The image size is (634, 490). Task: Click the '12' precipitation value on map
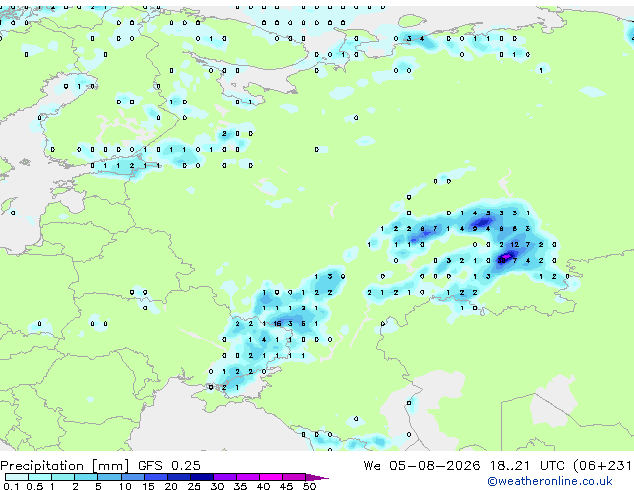point(514,244)
